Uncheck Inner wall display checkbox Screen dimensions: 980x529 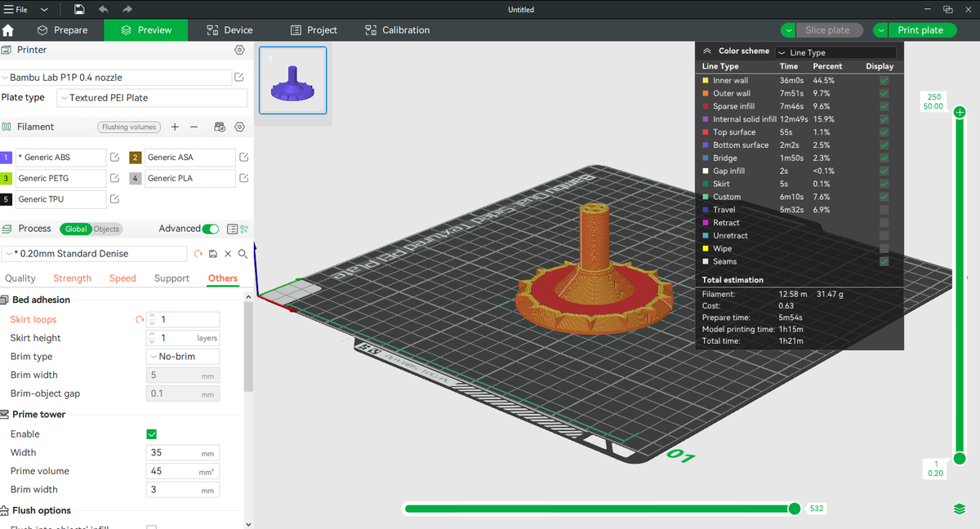tap(884, 81)
